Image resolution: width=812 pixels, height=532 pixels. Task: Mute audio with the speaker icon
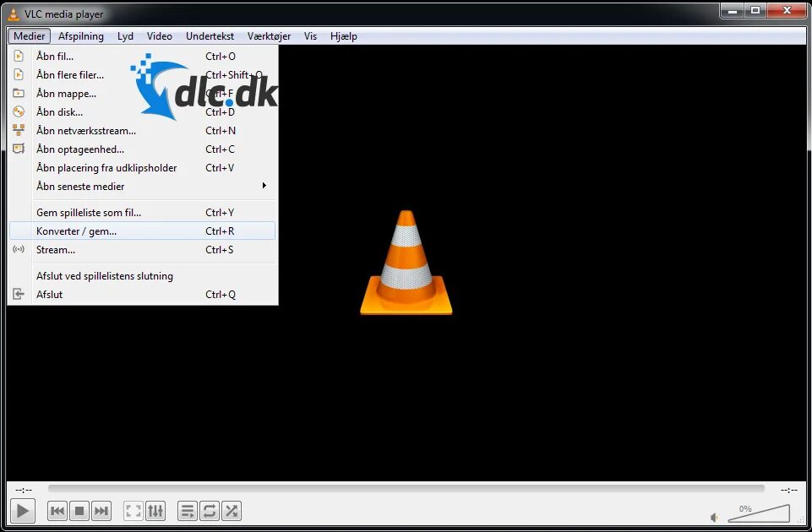click(x=715, y=518)
